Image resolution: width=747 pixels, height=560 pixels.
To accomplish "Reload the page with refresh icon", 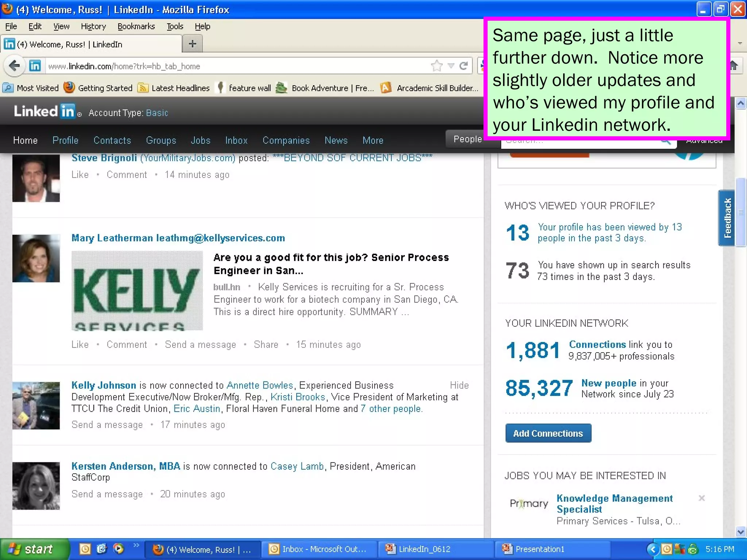I will (464, 66).
